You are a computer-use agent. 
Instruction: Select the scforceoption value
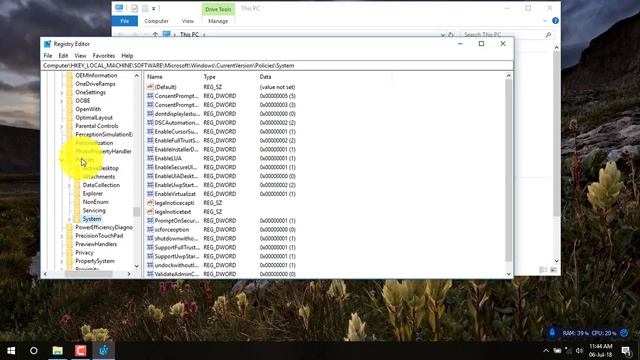tap(172, 229)
